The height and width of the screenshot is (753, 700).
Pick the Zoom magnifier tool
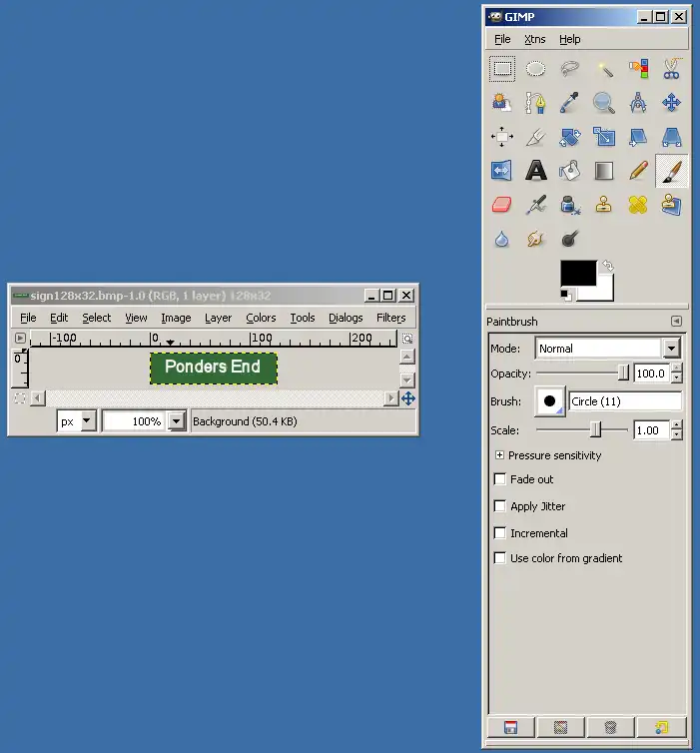click(604, 103)
